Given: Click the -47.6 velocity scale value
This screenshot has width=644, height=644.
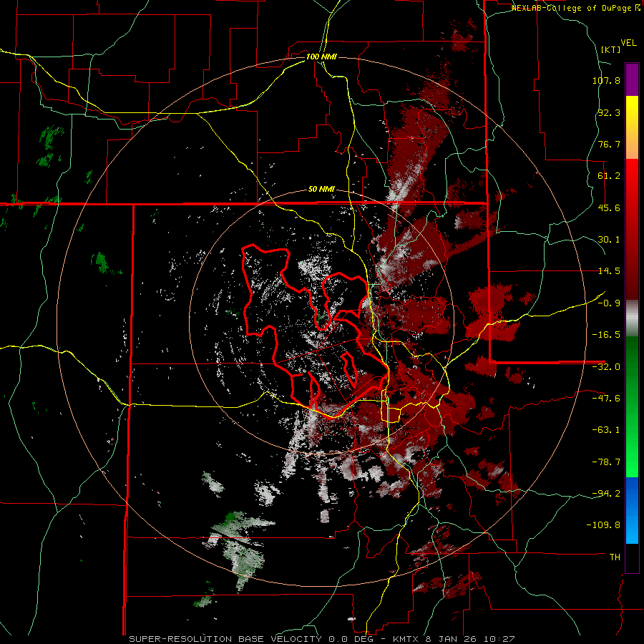Looking at the screenshot, I should pos(606,399).
